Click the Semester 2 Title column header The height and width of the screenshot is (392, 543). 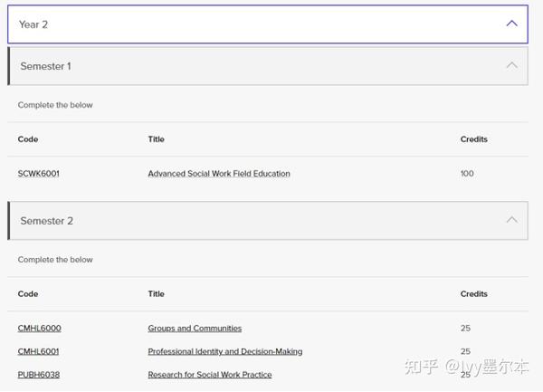point(157,293)
